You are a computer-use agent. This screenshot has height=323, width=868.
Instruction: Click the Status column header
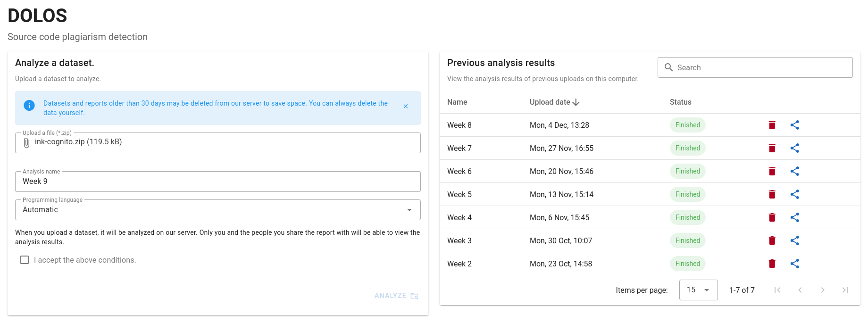[x=680, y=102]
